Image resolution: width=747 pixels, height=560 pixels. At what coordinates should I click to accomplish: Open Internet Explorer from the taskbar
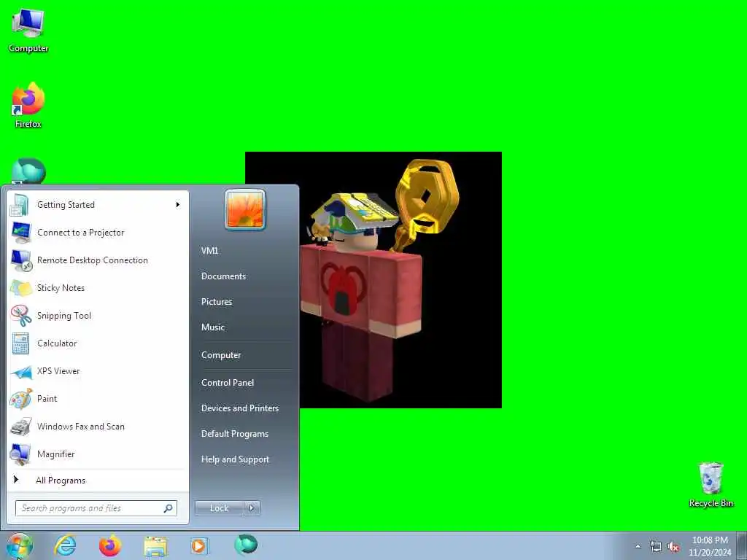65,545
